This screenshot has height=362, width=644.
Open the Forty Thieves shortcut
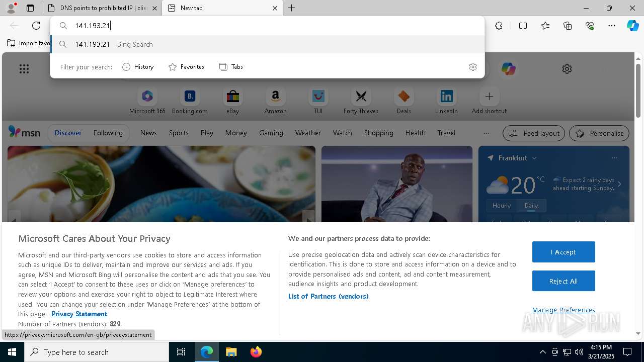coord(361,101)
